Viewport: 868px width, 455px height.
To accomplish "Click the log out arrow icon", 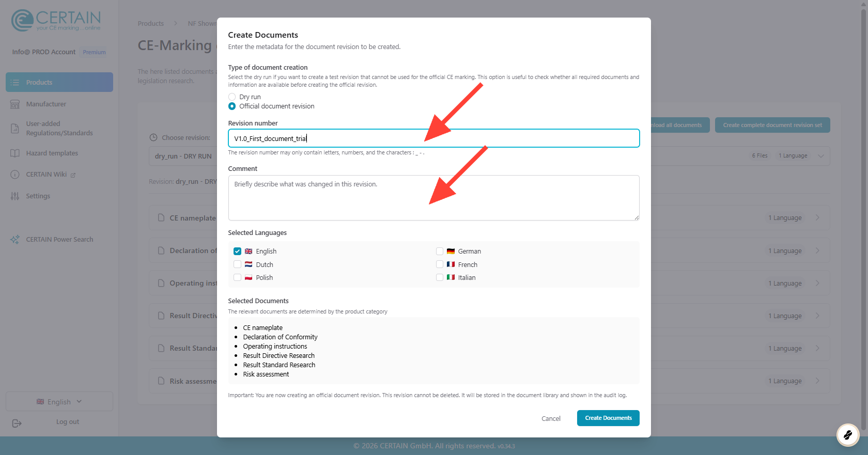I will pyautogui.click(x=17, y=423).
